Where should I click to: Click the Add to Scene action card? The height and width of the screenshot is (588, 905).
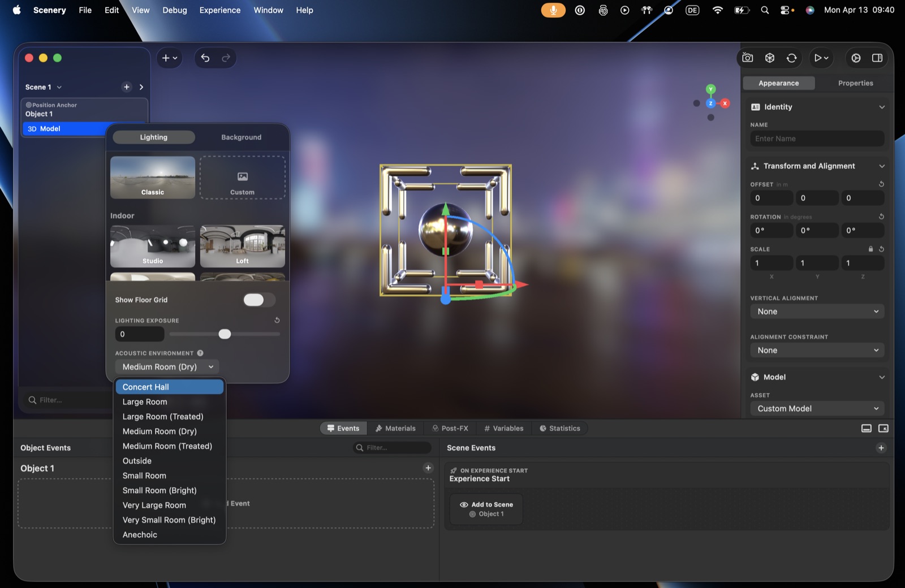click(x=486, y=509)
